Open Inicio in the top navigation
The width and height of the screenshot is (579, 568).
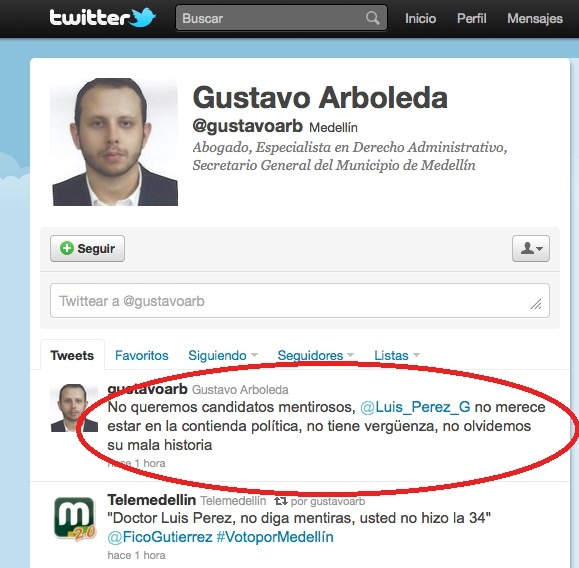[421, 18]
